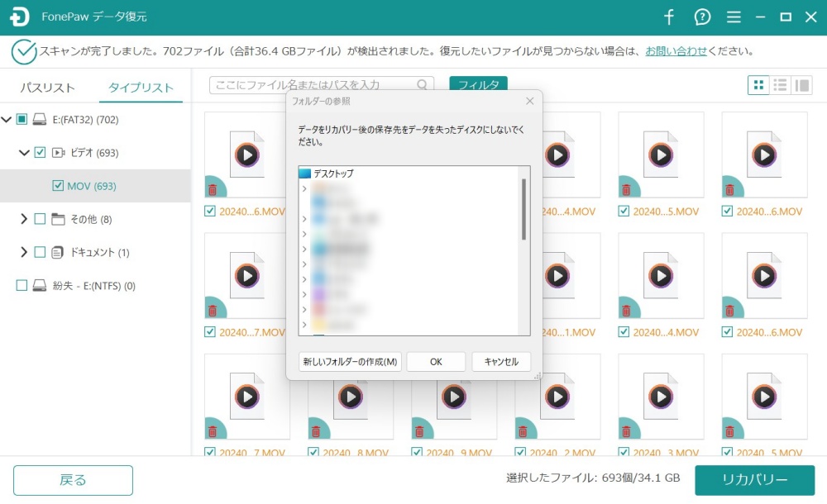Click the ビデオ video category icon
The height and width of the screenshot is (504, 827).
[x=58, y=153]
